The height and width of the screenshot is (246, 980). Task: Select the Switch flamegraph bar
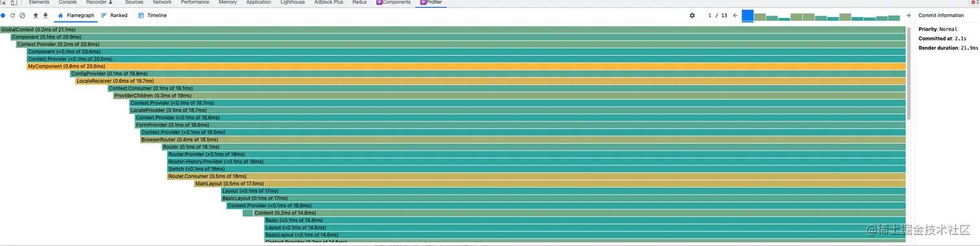point(536,169)
